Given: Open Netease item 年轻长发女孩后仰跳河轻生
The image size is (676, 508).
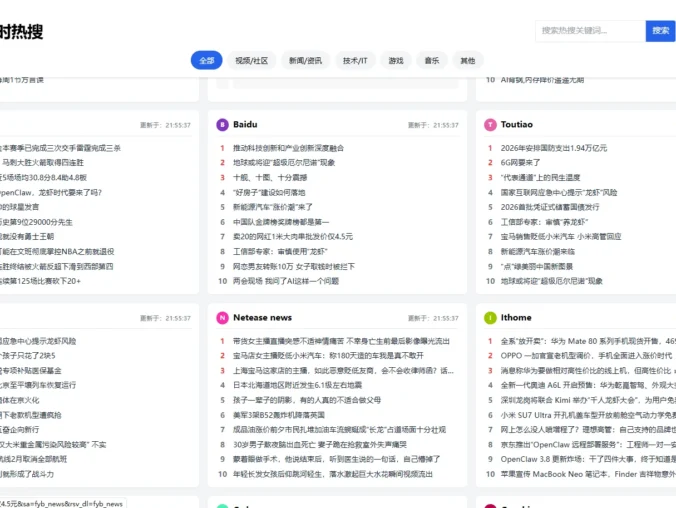Looking at the screenshot, I should pyautogui.click(x=332, y=474).
